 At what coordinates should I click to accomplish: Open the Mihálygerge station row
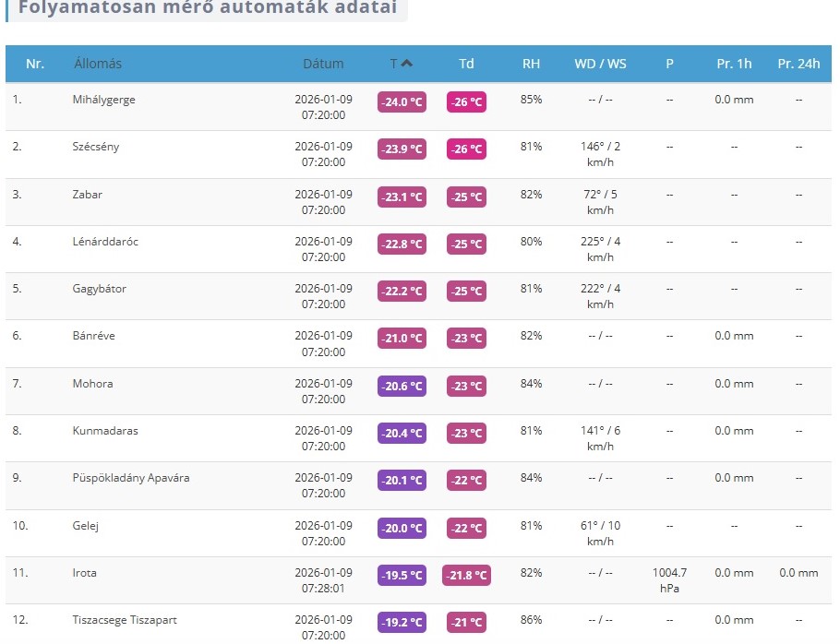click(x=103, y=100)
